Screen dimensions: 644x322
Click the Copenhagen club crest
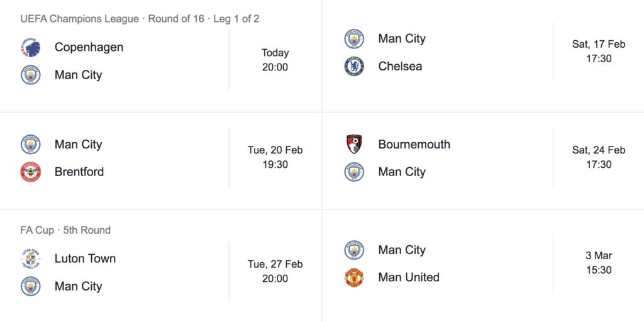point(30,48)
